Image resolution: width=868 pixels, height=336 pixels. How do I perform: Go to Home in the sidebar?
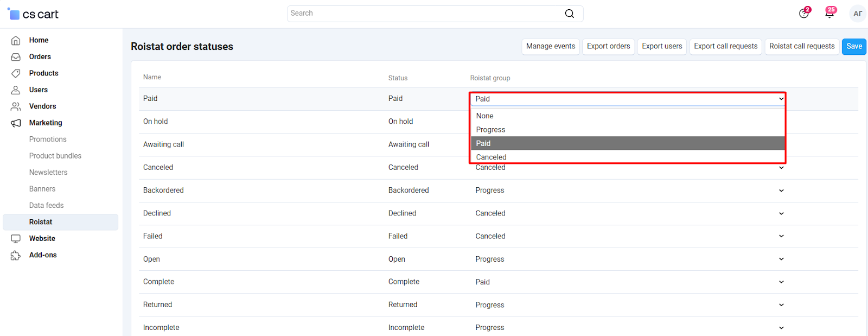tap(39, 40)
